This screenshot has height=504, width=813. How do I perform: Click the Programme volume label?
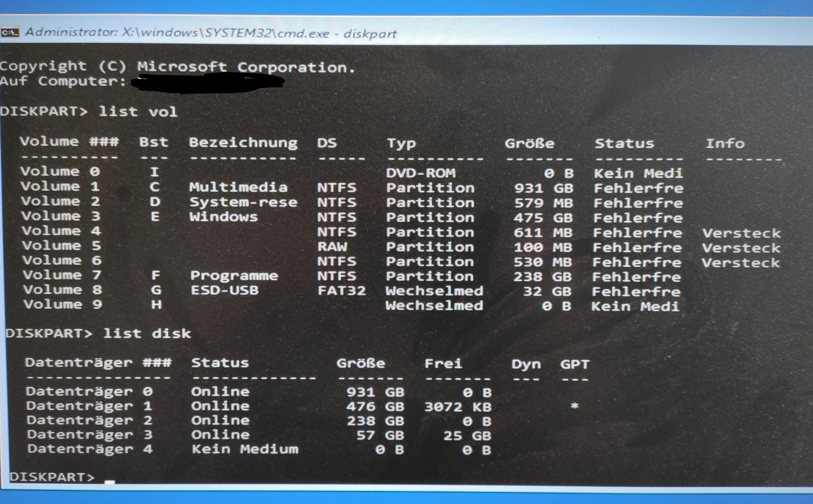coord(234,276)
